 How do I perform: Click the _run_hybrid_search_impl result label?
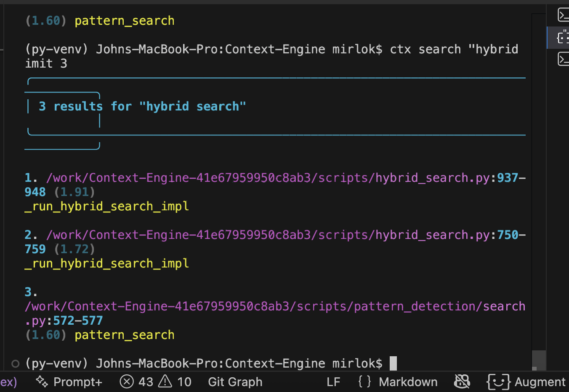pyautogui.click(x=106, y=206)
